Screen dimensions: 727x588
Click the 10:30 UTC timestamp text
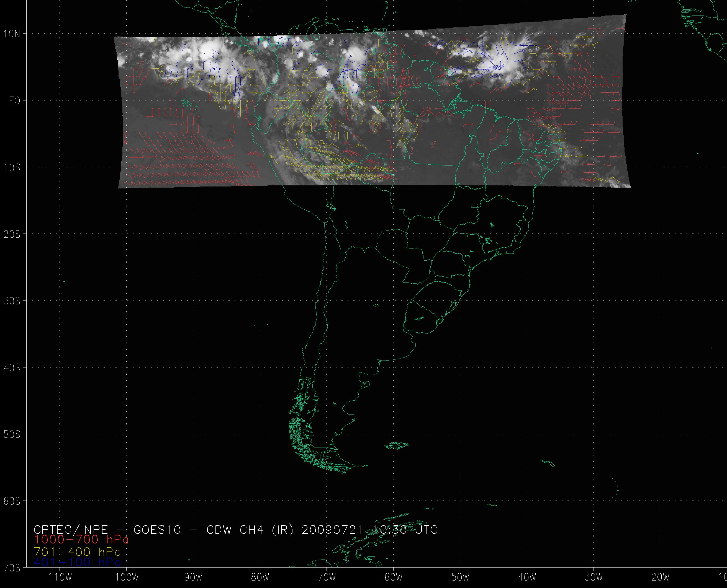[404, 530]
